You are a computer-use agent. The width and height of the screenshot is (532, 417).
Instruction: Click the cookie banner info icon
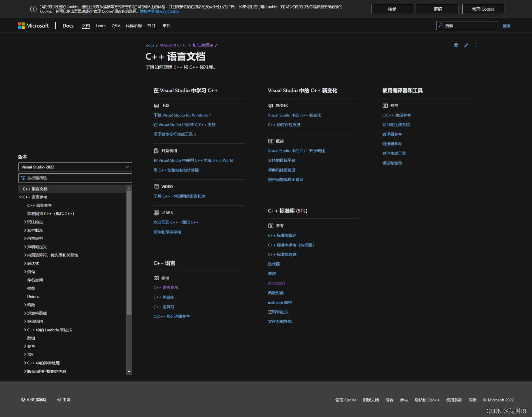(33, 9)
